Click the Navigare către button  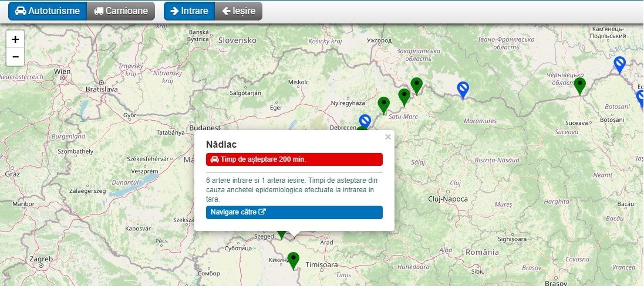tap(294, 212)
